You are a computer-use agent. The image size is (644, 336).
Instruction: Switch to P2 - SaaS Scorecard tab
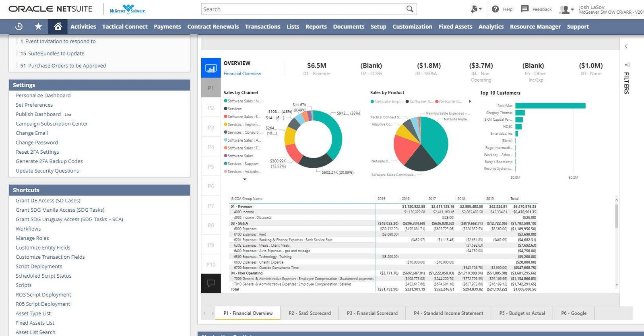310,313
